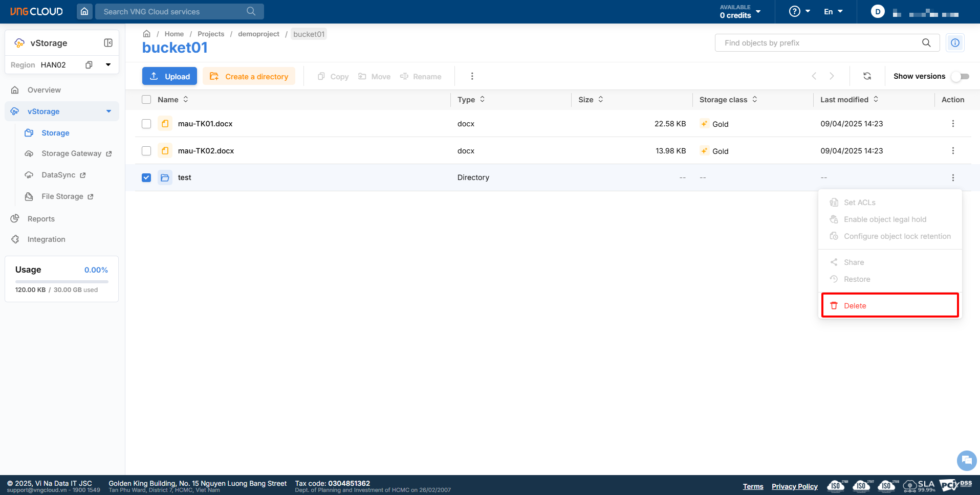Screen dimensions: 980x495
Task: Open action menu for mau-TK01.docx
Action: click(952, 124)
